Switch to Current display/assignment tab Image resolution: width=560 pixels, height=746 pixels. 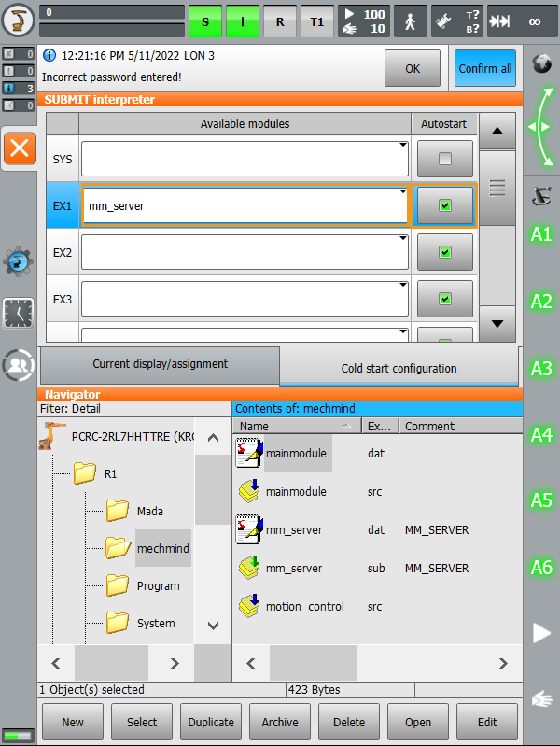tap(160, 364)
